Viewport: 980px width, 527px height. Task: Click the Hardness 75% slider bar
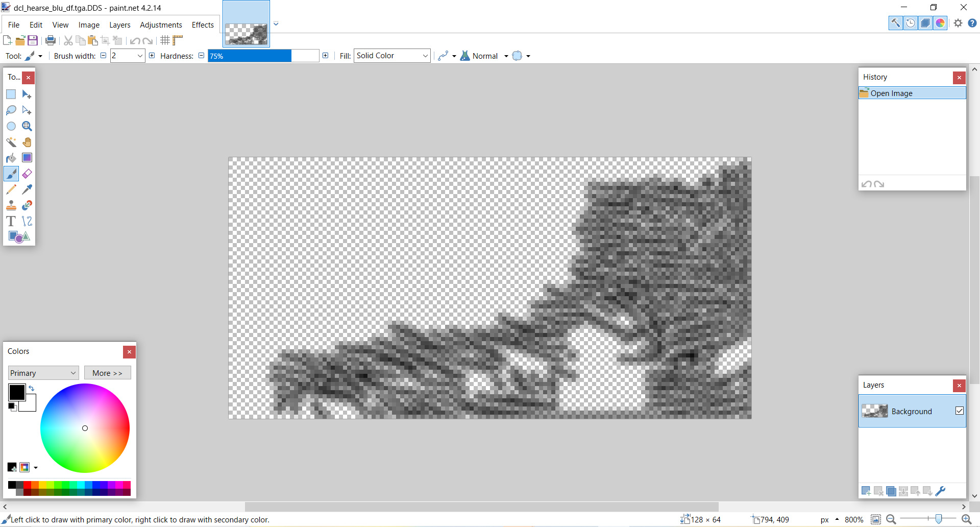pyautogui.click(x=263, y=56)
